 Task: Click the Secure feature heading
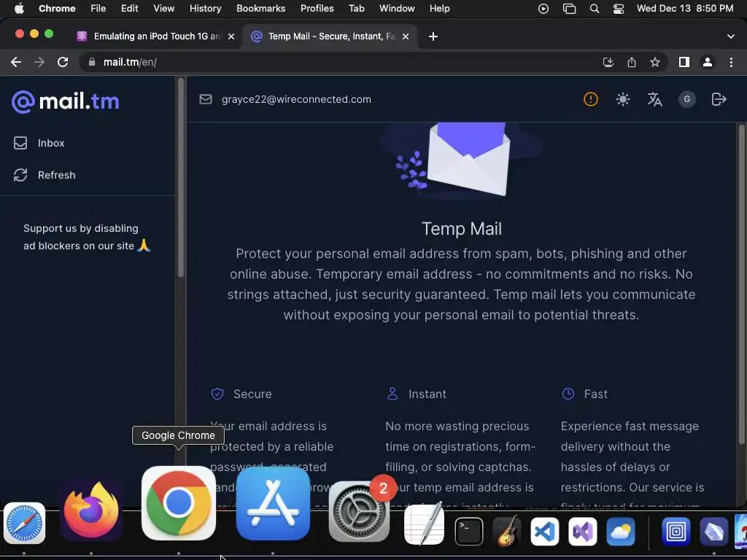[x=252, y=394]
